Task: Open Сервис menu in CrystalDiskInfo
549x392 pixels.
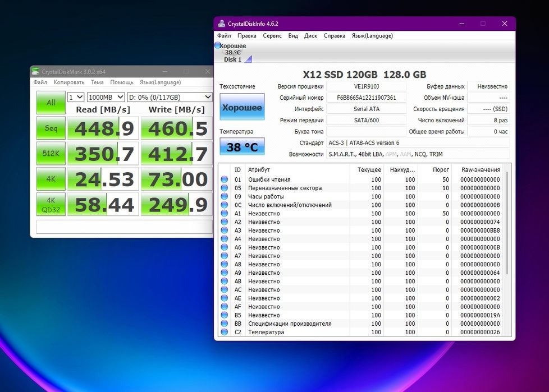Action: point(272,36)
